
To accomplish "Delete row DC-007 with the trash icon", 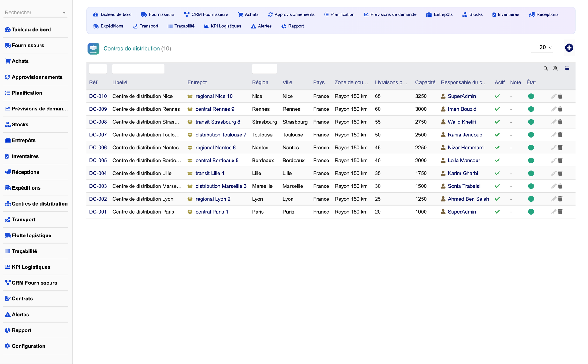I will (x=560, y=135).
